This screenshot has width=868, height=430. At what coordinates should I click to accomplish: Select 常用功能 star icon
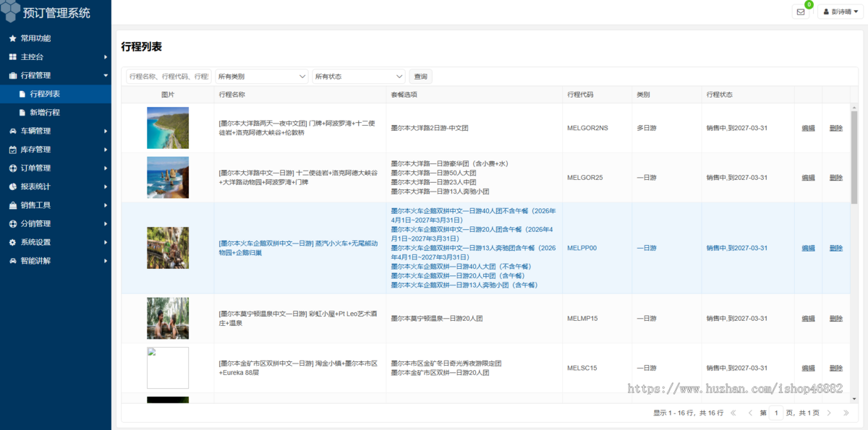(x=12, y=38)
